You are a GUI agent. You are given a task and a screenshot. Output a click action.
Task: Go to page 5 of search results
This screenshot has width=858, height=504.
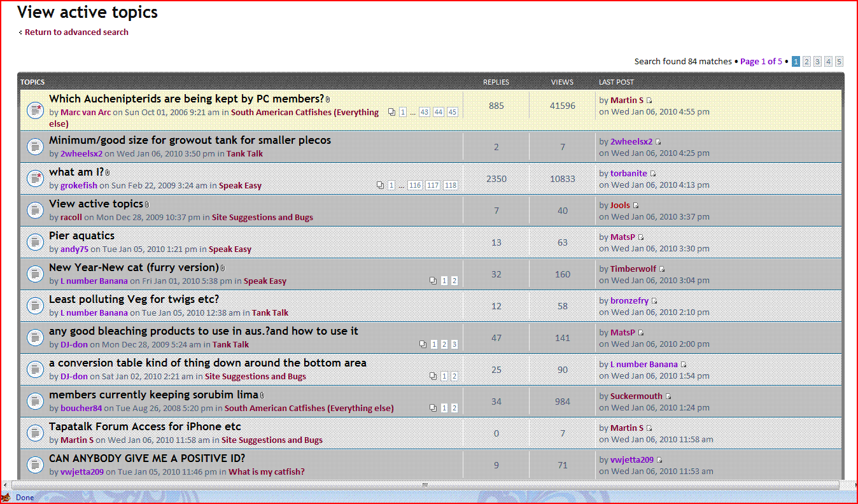pyautogui.click(x=839, y=62)
